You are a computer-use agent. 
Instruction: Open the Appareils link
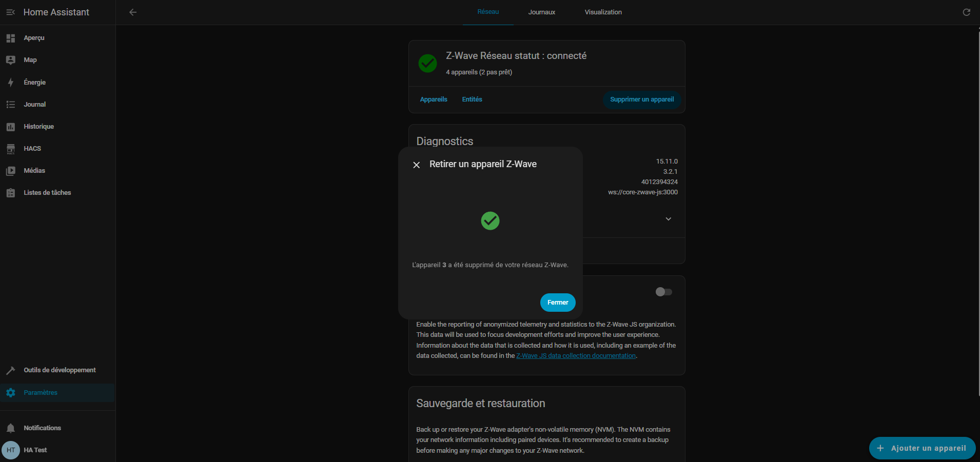click(434, 99)
